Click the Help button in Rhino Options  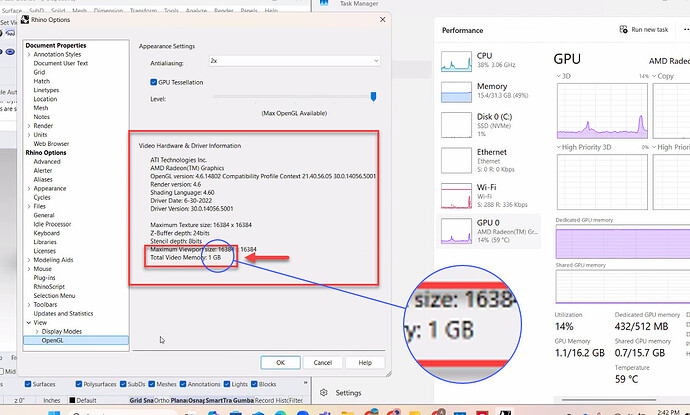365,363
